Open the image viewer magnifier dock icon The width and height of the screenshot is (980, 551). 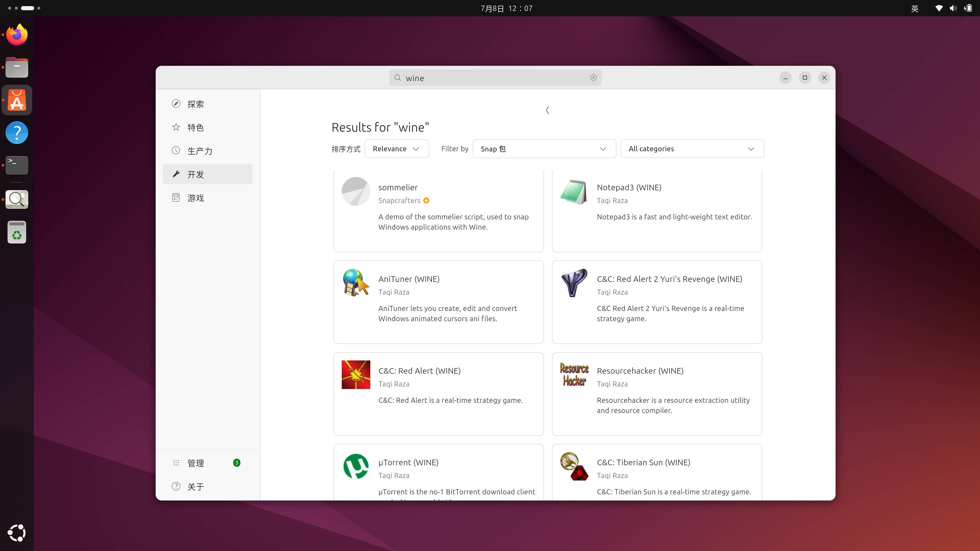(x=17, y=199)
